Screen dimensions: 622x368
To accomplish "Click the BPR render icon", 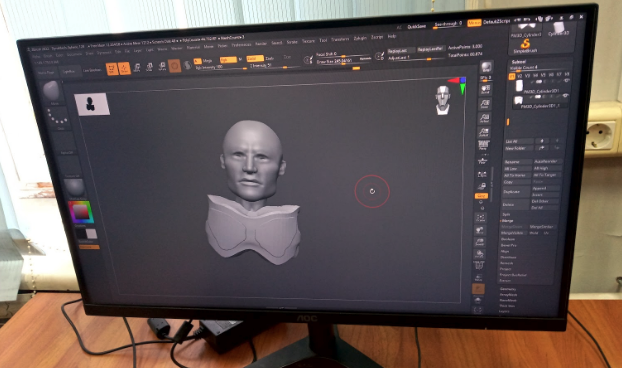I will pyautogui.click(x=486, y=67).
